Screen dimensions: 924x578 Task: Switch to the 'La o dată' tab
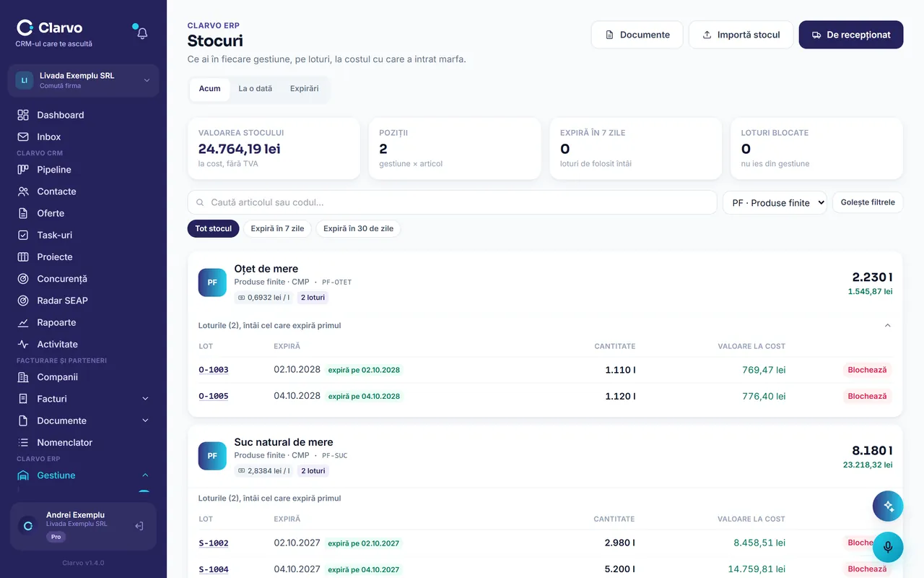(x=256, y=89)
